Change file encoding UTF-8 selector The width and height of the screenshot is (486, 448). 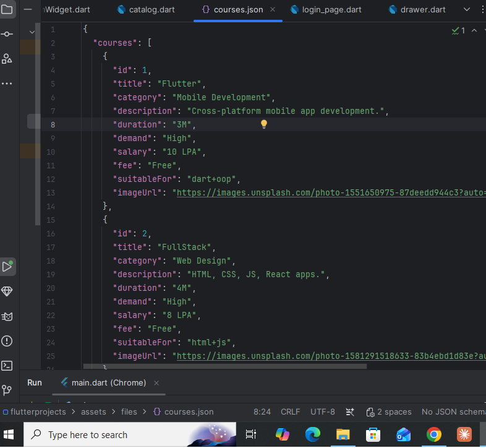pos(323,412)
